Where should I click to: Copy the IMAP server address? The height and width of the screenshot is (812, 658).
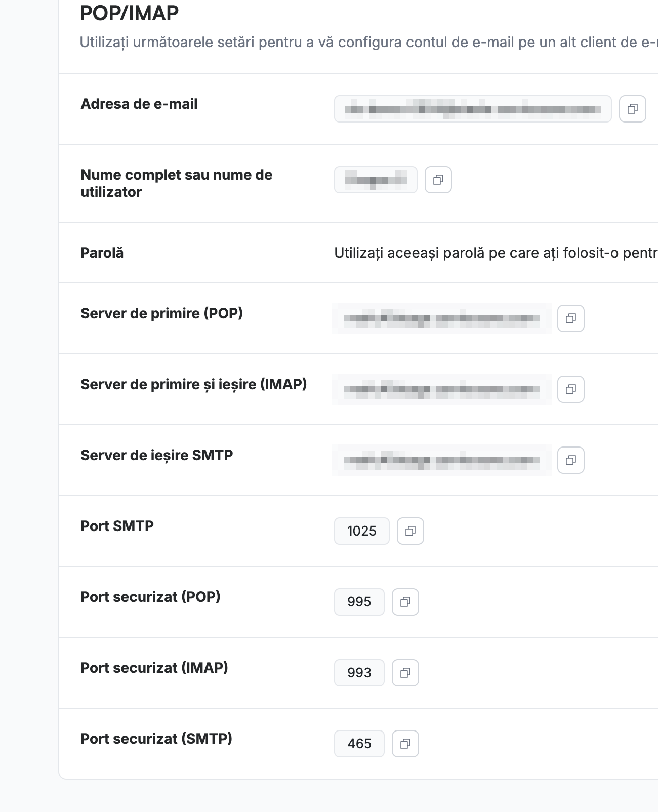[571, 389]
